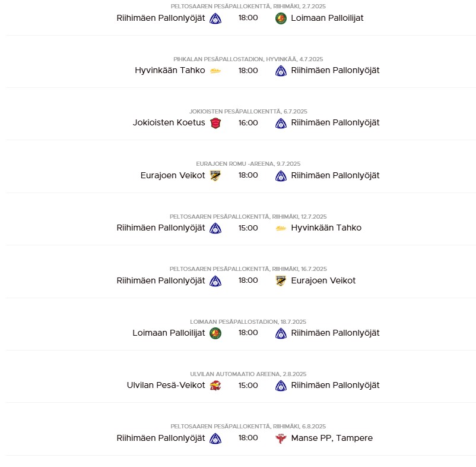The height and width of the screenshot is (467, 476).
Task: Open Ulvilan Pesä-Veikot team link
Action: tap(166, 385)
